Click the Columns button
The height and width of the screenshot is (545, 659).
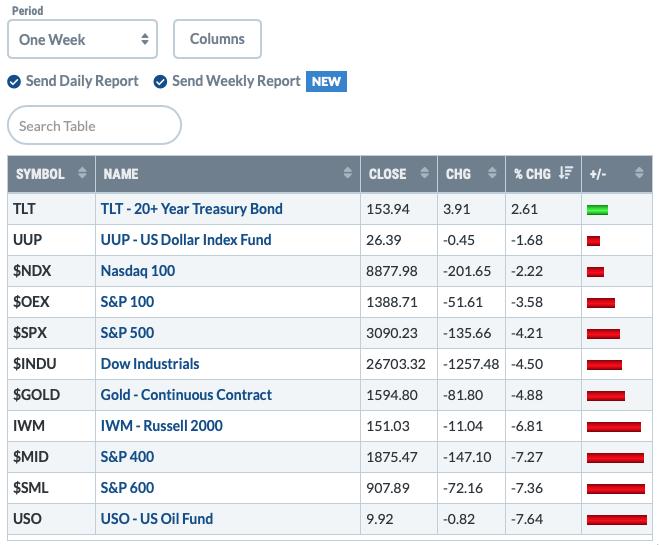217,39
